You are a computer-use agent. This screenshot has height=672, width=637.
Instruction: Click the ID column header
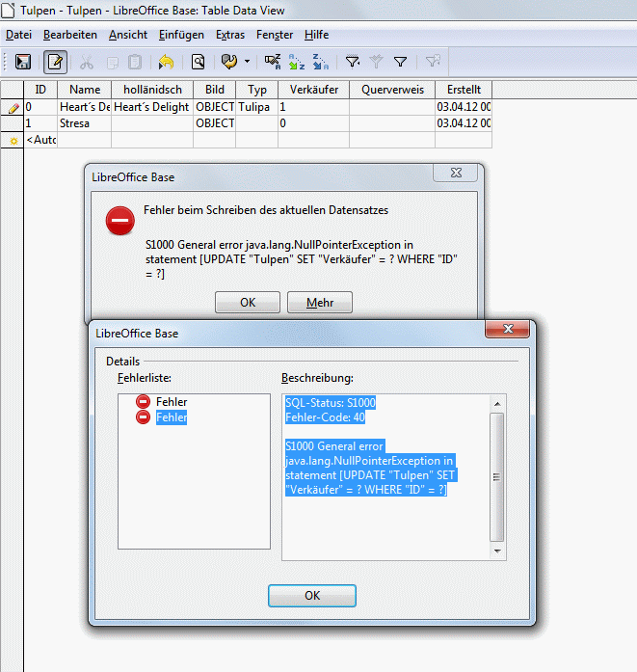click(40, 90)
